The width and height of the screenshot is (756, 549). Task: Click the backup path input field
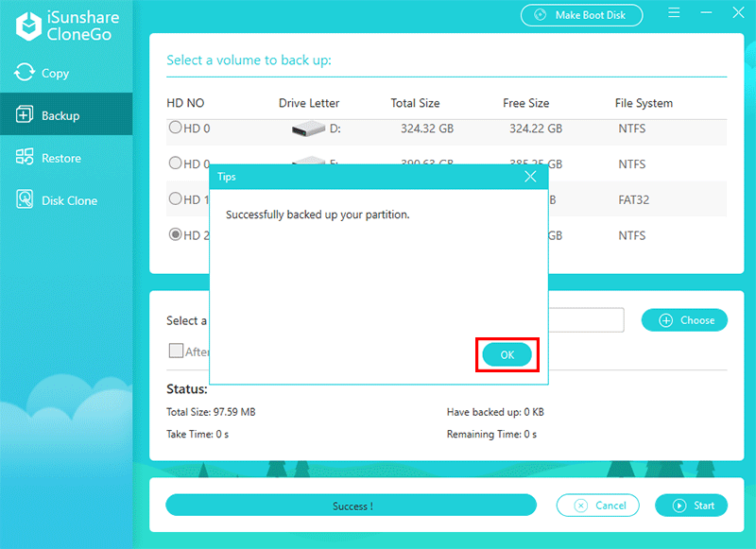pyautogui.click(x=586, y=320)
